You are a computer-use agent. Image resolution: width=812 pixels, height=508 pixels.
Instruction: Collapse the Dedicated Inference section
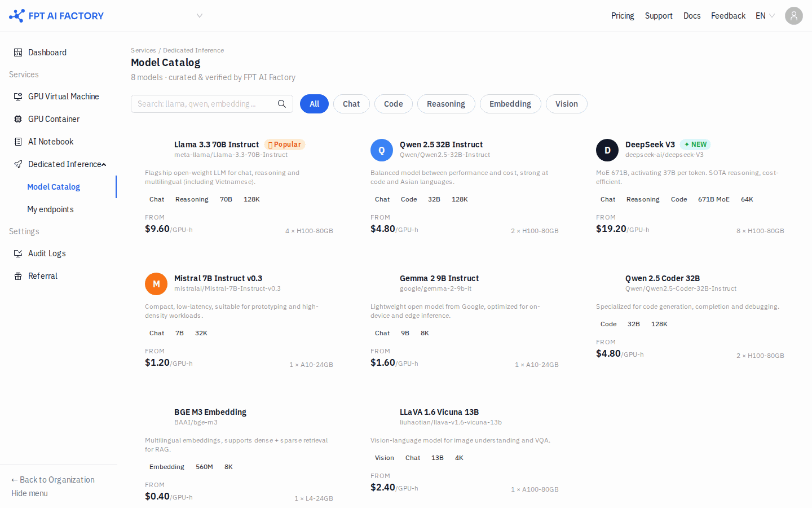click(x=104, y=164)
